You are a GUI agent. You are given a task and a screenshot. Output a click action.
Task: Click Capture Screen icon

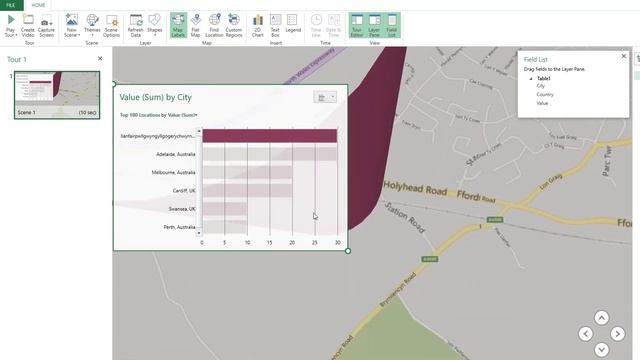[46, 26]
